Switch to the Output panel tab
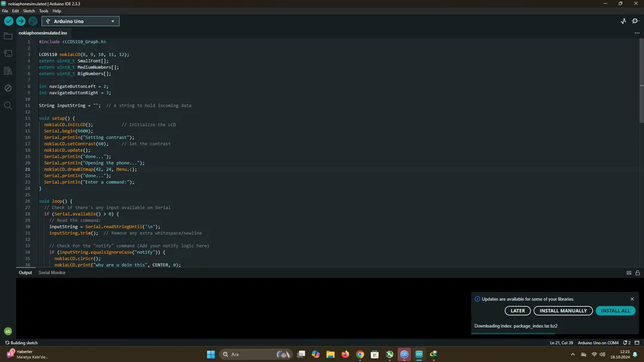The width and height of the screenshot is (644, 362). click(25, 273)
